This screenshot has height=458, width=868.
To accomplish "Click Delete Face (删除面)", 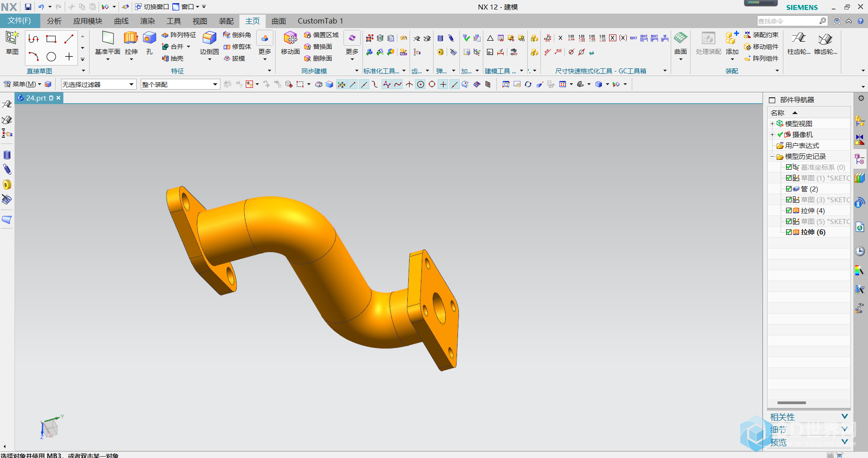I will (x=318, y=58).
